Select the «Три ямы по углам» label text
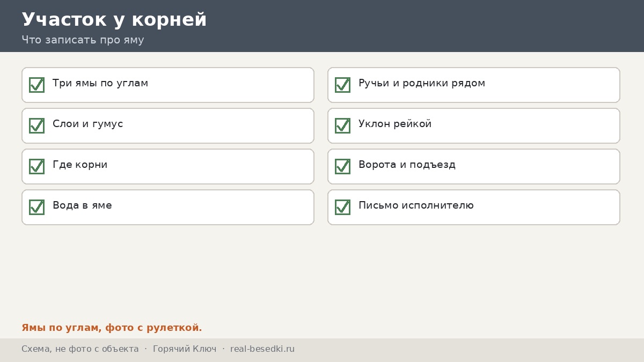 click(x=100, y=83)
